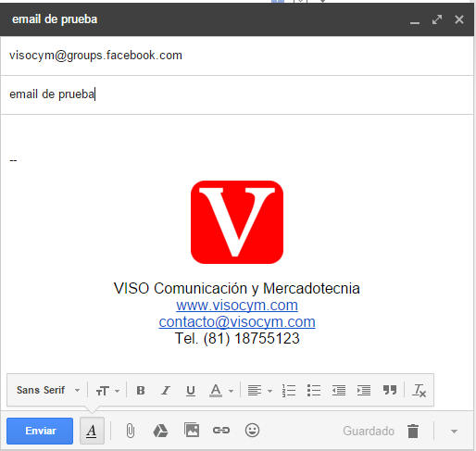Remove formatting with the Tx icon
The image size is (476, 451).
[419, 391]
